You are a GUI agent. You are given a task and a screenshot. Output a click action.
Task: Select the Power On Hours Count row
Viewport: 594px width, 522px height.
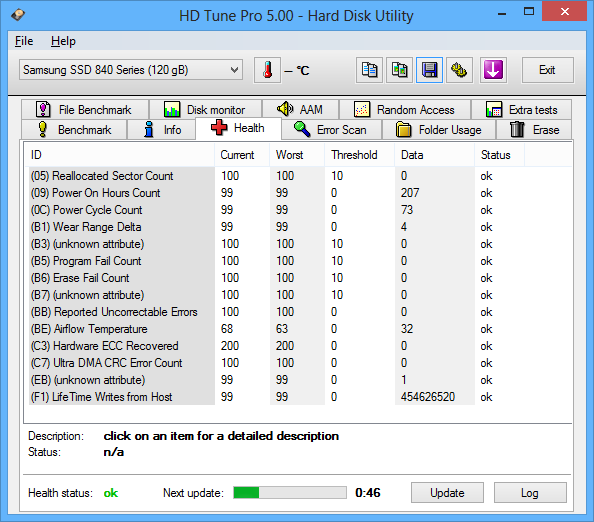click(276, 193)
